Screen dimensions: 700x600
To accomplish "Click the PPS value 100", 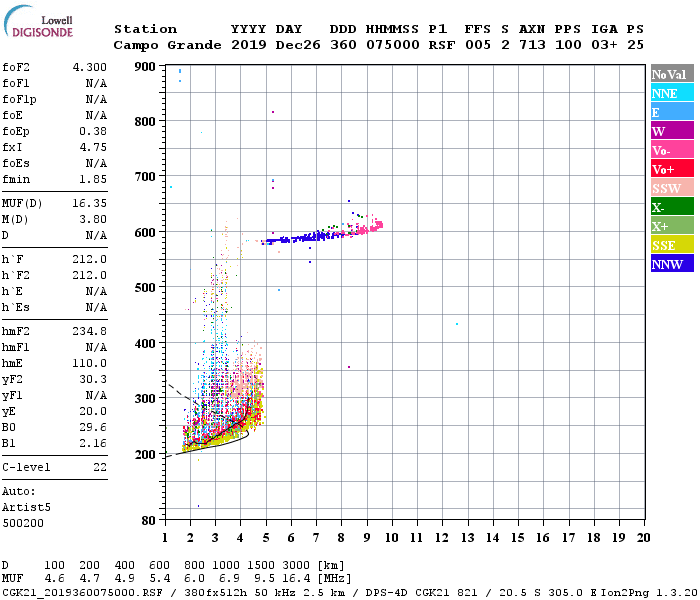I will point(568,45).
